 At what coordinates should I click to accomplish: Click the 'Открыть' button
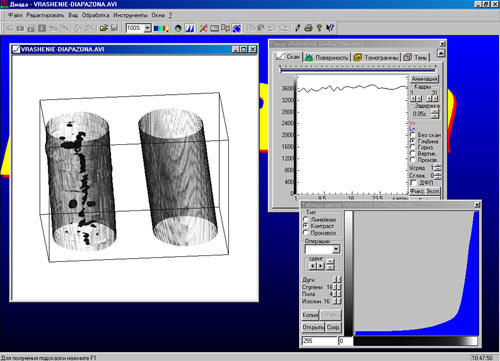pos(313,327)
